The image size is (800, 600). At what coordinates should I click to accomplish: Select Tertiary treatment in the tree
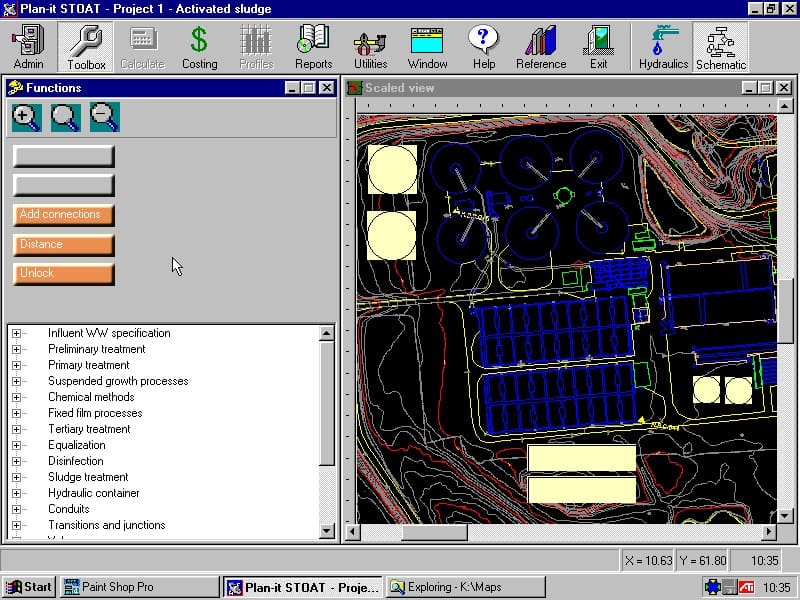point(89,429)
